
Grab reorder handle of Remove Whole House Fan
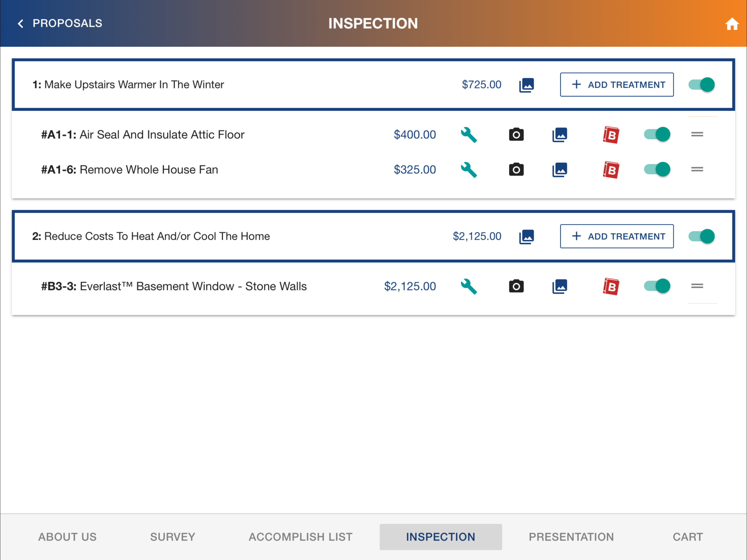pyautogui.click(x=697, y=170)
